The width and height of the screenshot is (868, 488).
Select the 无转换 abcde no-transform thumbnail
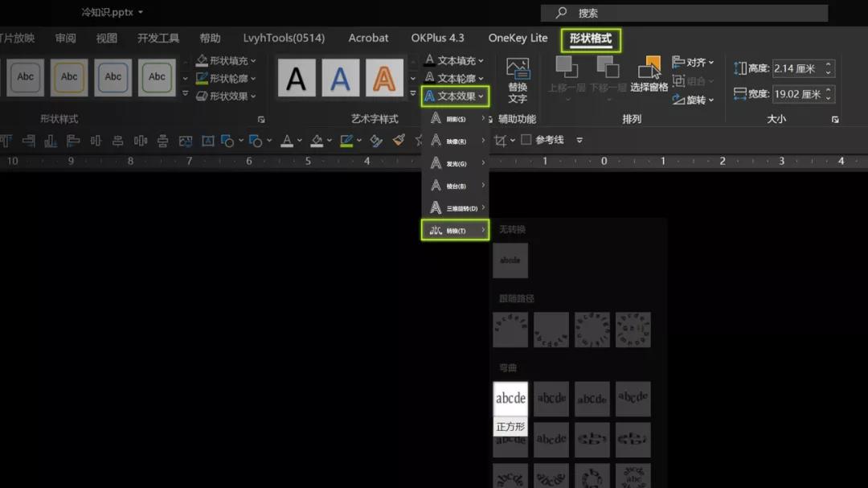pos(510,260)
